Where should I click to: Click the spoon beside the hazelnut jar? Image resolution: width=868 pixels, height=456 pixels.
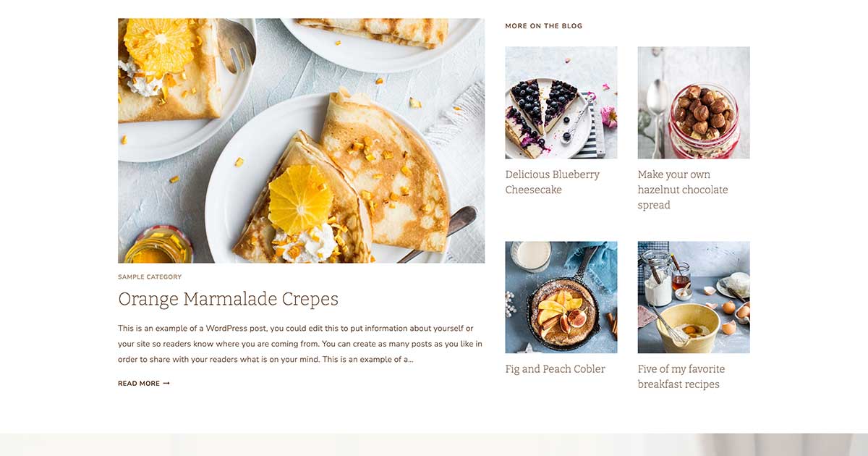656,116
